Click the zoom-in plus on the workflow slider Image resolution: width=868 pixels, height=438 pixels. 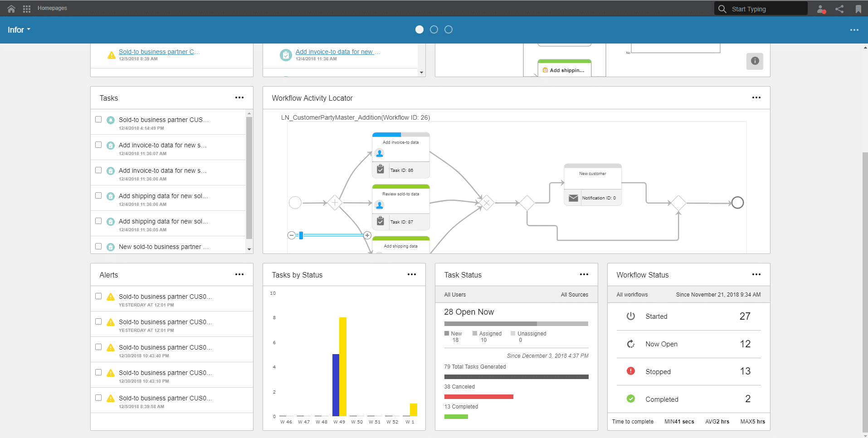pyautogui.click(x=367, y=235)
